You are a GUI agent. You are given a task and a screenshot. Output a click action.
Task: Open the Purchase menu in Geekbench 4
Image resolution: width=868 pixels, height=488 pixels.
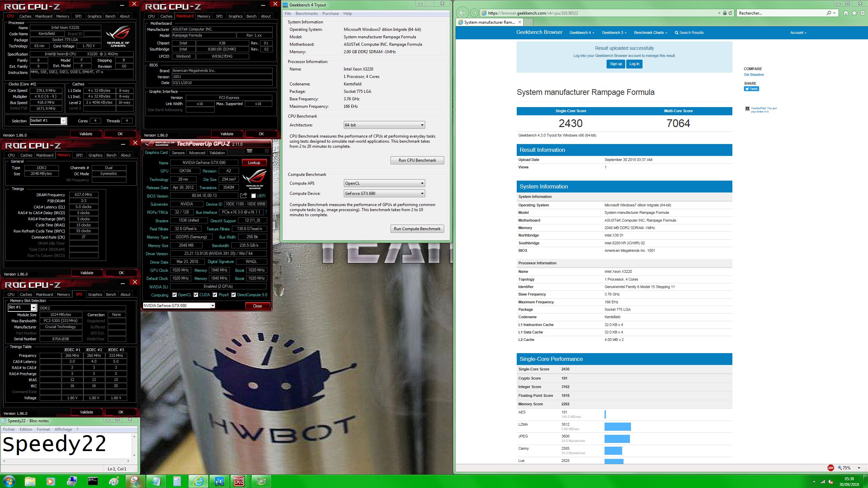tap(330, 14)
